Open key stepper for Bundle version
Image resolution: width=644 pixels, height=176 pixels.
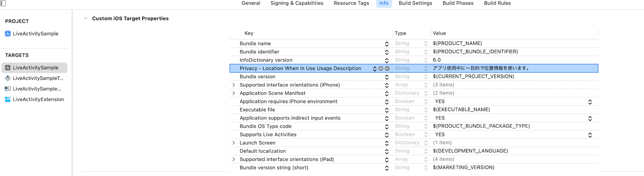(x=387, y=77)
